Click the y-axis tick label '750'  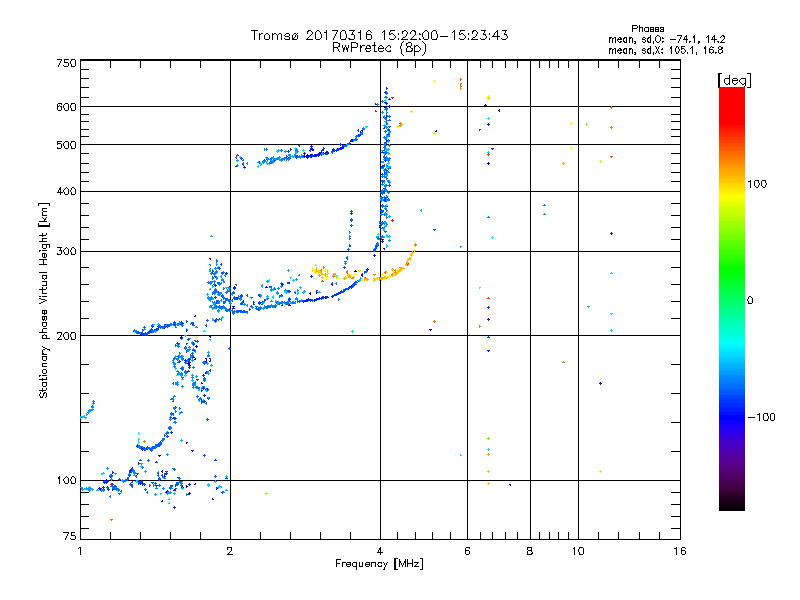[x=66, y=63]
